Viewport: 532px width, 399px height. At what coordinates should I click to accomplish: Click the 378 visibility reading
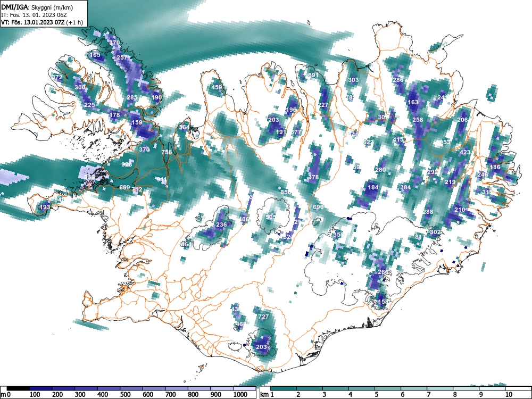tap(313, 177)
